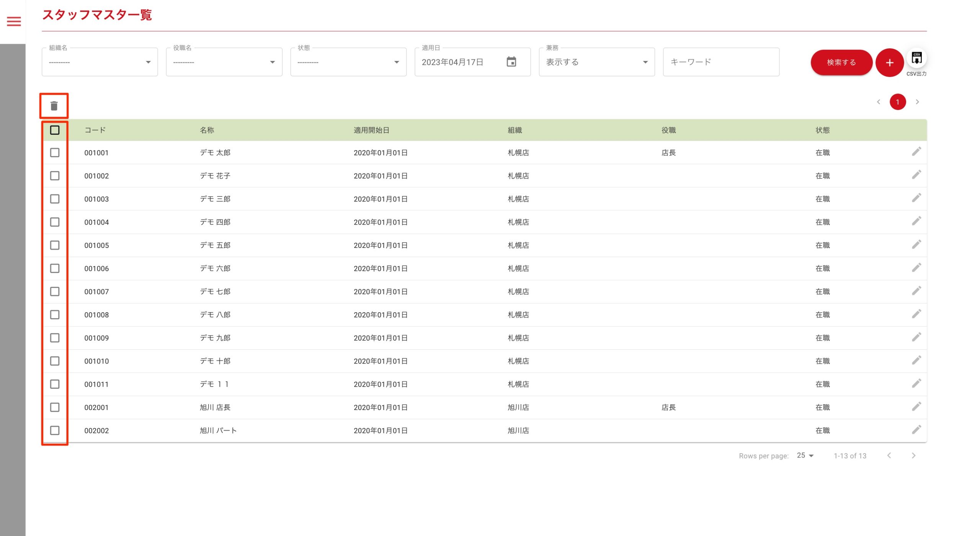Screen dimensions: 980x536
Task: Click the 名称 column header
Action: tap(207, 130)
